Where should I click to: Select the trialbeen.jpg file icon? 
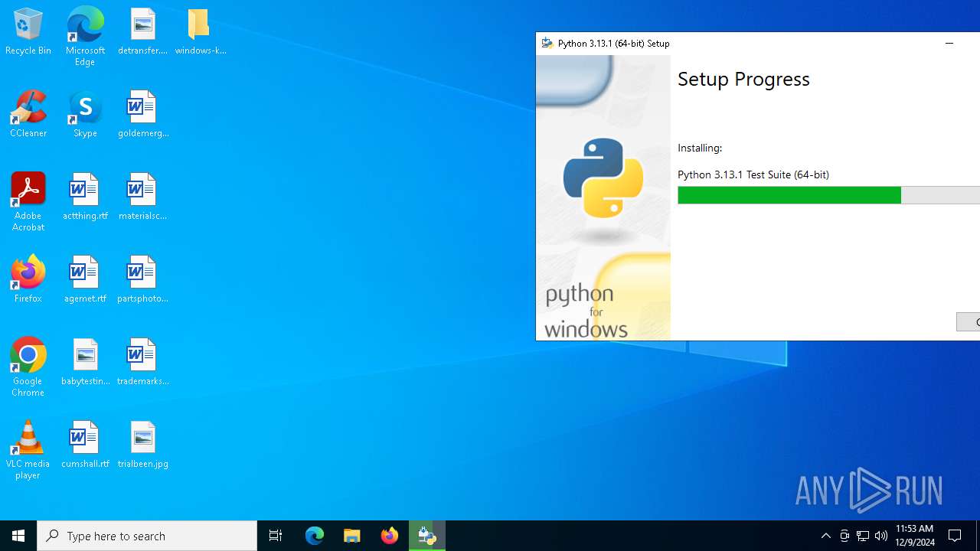click(142, 445)
